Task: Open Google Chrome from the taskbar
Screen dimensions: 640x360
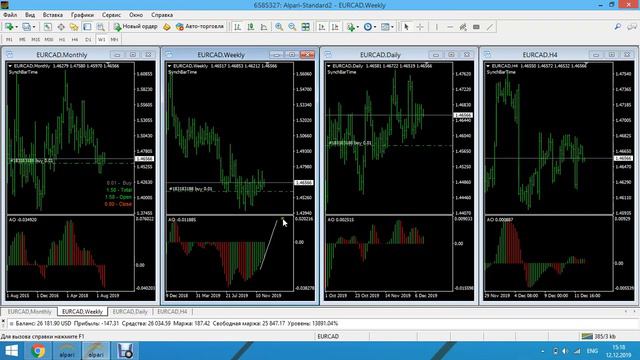Action: tap(38, 351)
